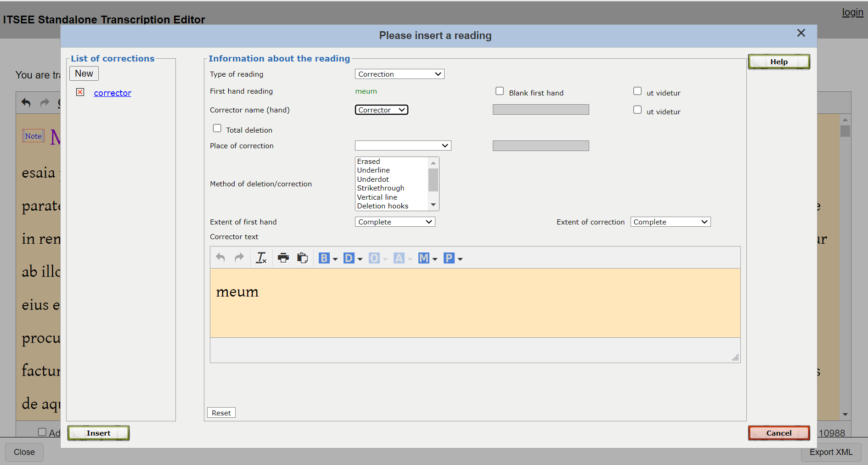
Task: Grab the corrector text resize handle
Action: (x=735, y=358)
